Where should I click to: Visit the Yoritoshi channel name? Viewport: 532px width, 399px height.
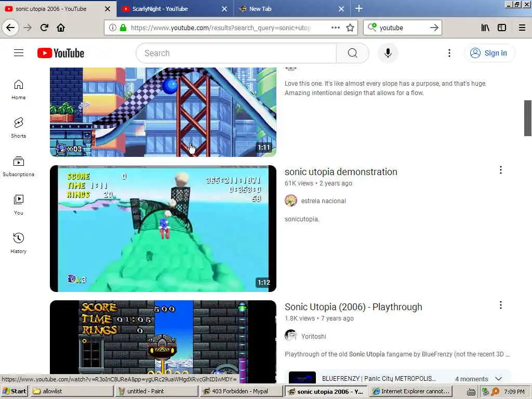click(x=313, y=336)
